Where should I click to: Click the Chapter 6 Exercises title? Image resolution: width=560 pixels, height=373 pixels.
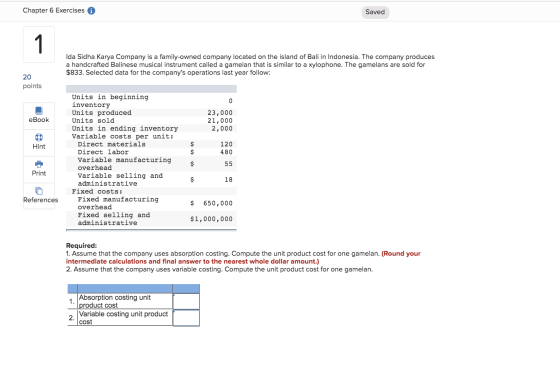54,10
